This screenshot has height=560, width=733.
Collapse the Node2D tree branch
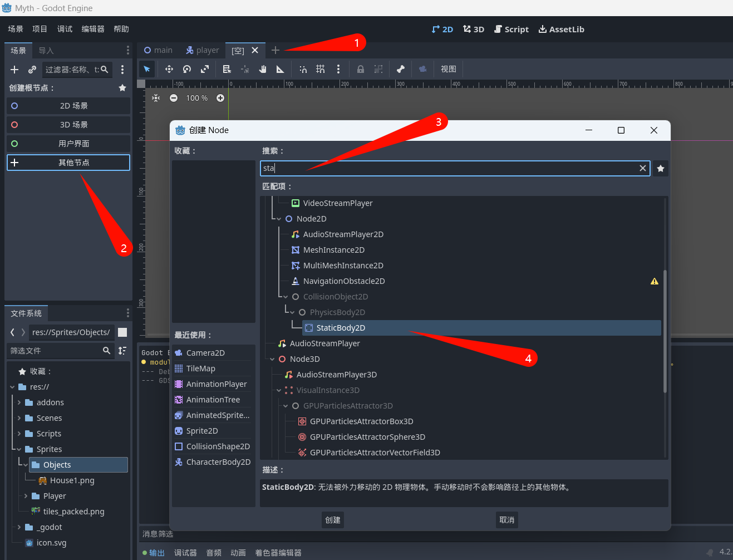click(279, 219)
